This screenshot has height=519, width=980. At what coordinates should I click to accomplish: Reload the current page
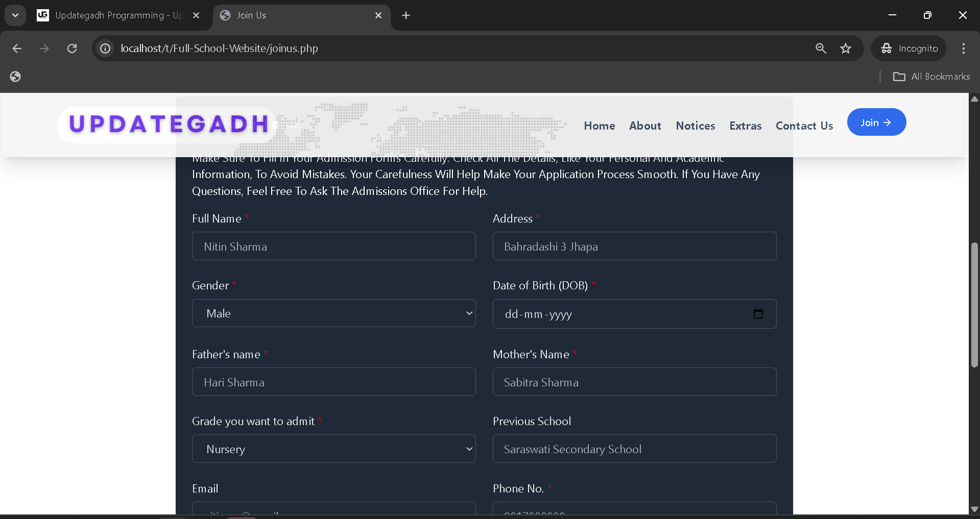[x=72, y=48]
